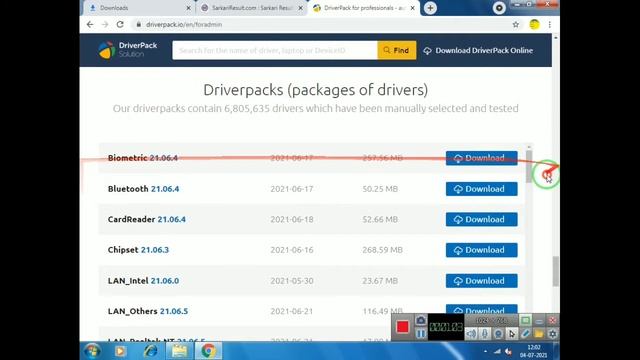Go forward in browser history
Viewport: 640px width, 360px height.
coord(105,24)
